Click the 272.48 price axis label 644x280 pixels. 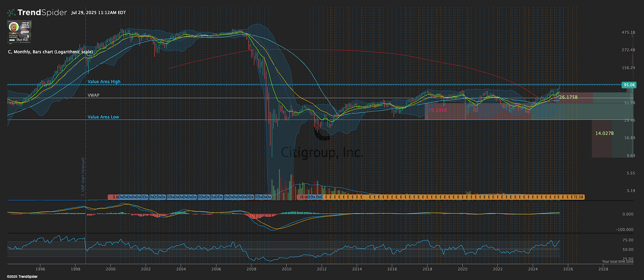(x=628, y=50)
